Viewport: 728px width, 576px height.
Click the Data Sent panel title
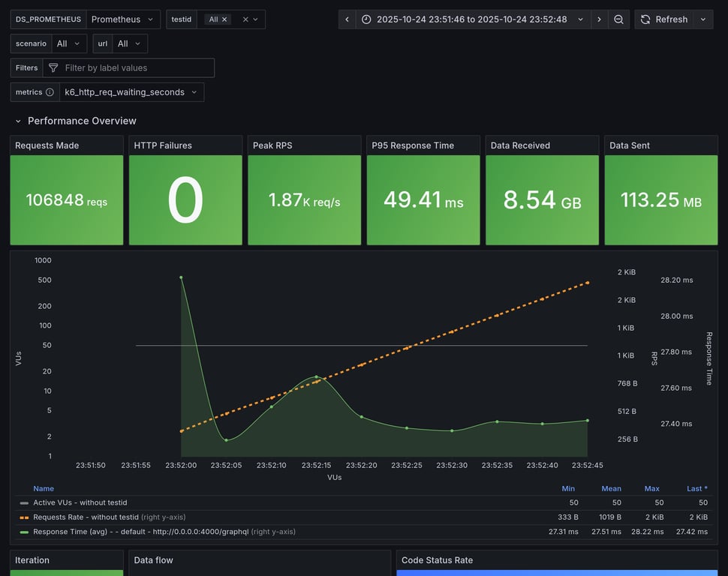point(630,145)
